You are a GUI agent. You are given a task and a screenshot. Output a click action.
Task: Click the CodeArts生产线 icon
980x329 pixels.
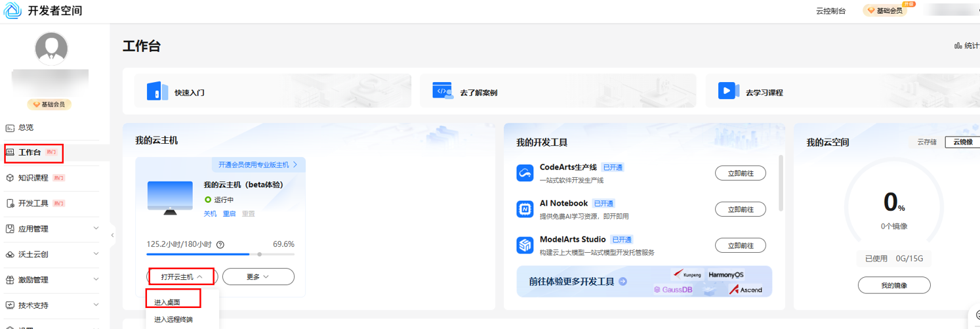pos(525,173)
